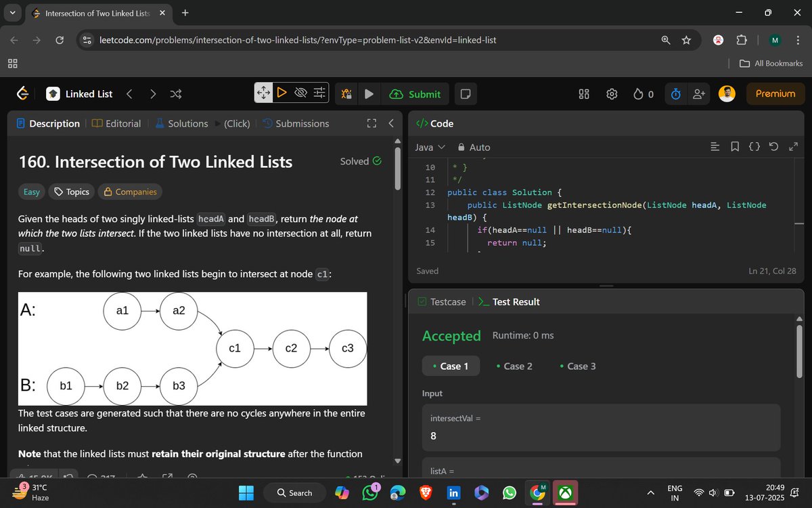Pick a random problem with shuffle icon
Screen dimensions: 812x508
(x=175, y=94)
